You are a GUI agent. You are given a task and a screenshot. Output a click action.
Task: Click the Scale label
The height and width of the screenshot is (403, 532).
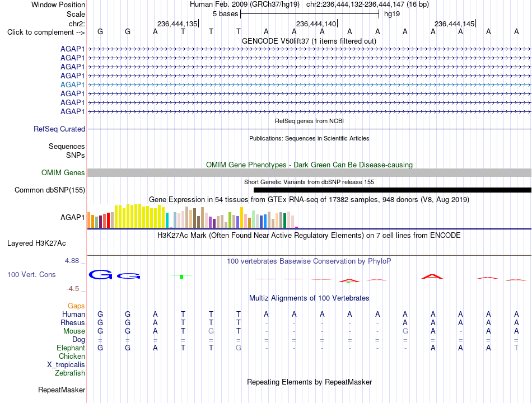pyautogui.click(x=76, y=14)
